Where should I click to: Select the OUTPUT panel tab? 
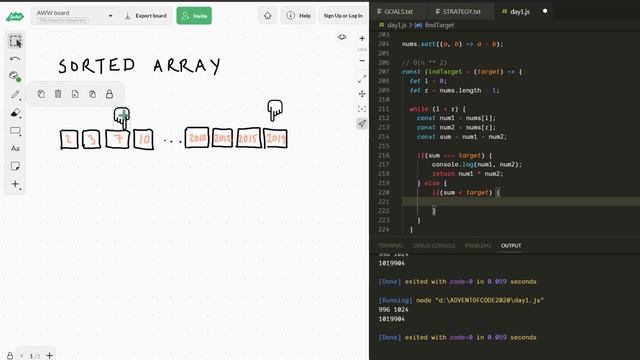pyautogui.click(x=511, y=246)
